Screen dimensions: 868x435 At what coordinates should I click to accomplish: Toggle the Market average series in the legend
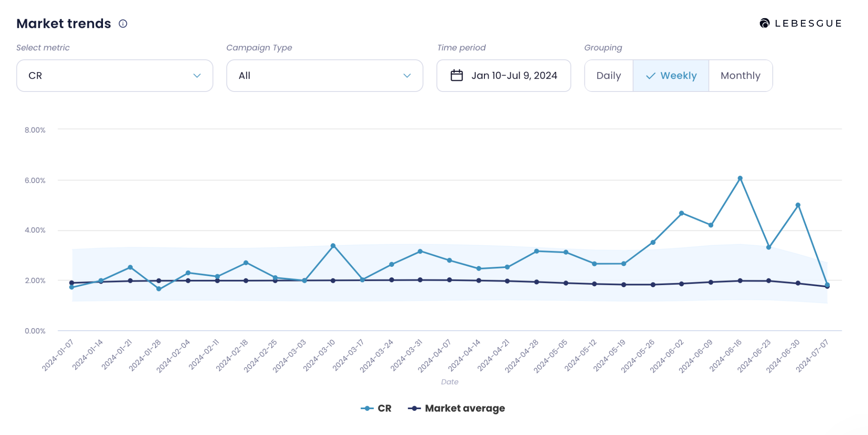(x=464, y=408)
